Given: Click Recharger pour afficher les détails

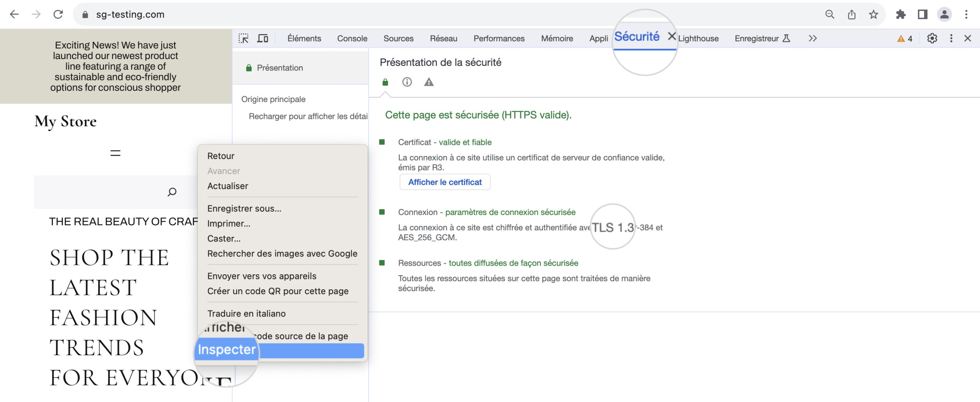Looking at the screenshot, I should [308, 116].
